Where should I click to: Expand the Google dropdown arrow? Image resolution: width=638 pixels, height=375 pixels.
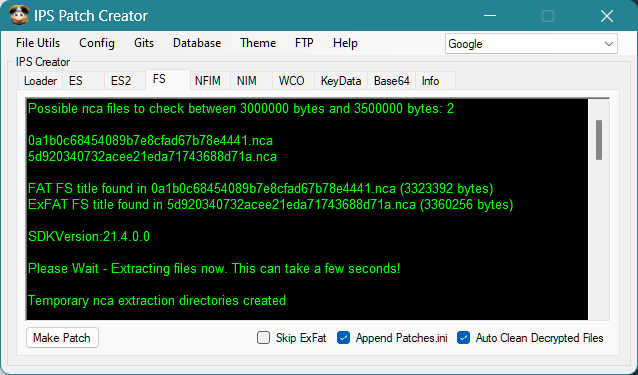[x=609, y=44]
